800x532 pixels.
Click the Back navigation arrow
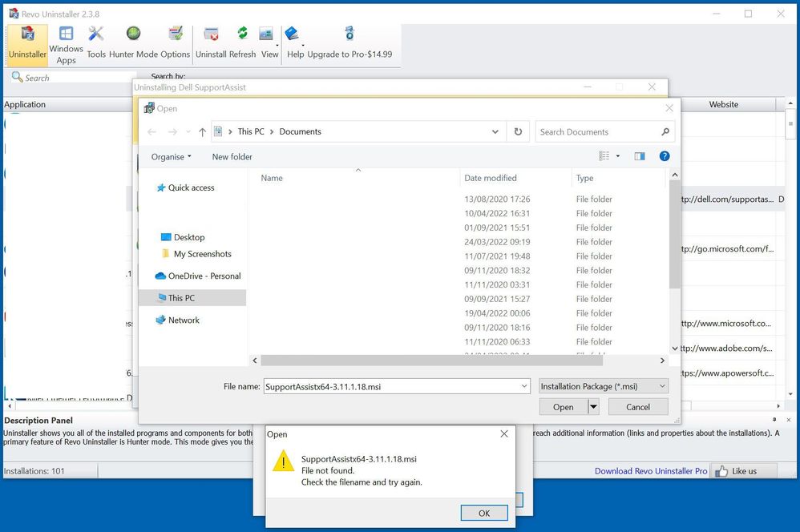click(x=152, y=132)
